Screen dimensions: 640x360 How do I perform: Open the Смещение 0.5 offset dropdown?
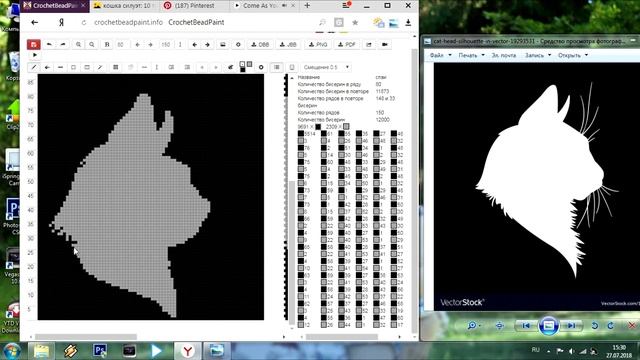point(326,67)
